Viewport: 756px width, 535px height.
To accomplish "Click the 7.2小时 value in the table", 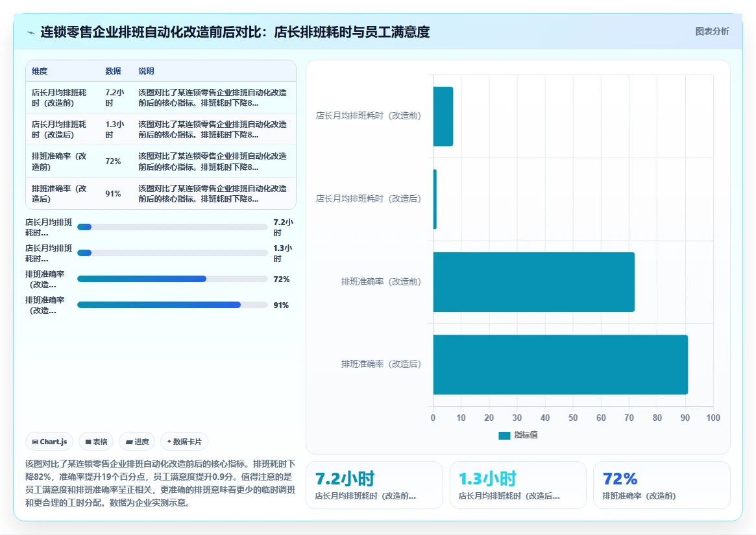I will click(115, 97).
